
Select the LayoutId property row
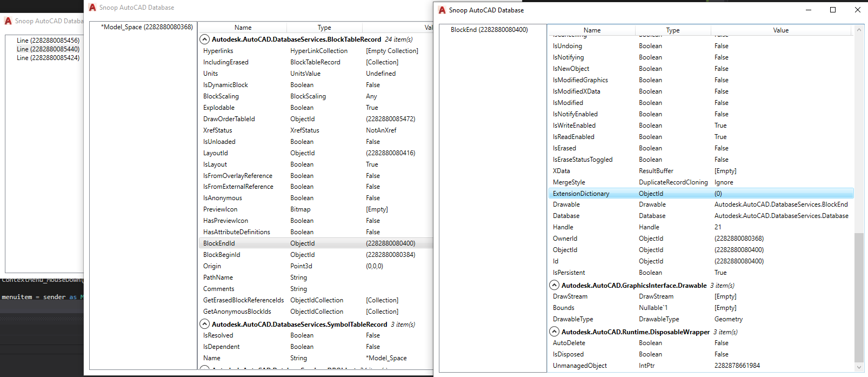tap(316, 153)
